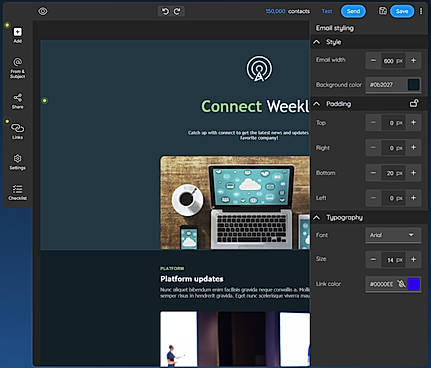Toggle the preview eye icon
This screenshot has height=368, width=431.
tap(43, 11)
